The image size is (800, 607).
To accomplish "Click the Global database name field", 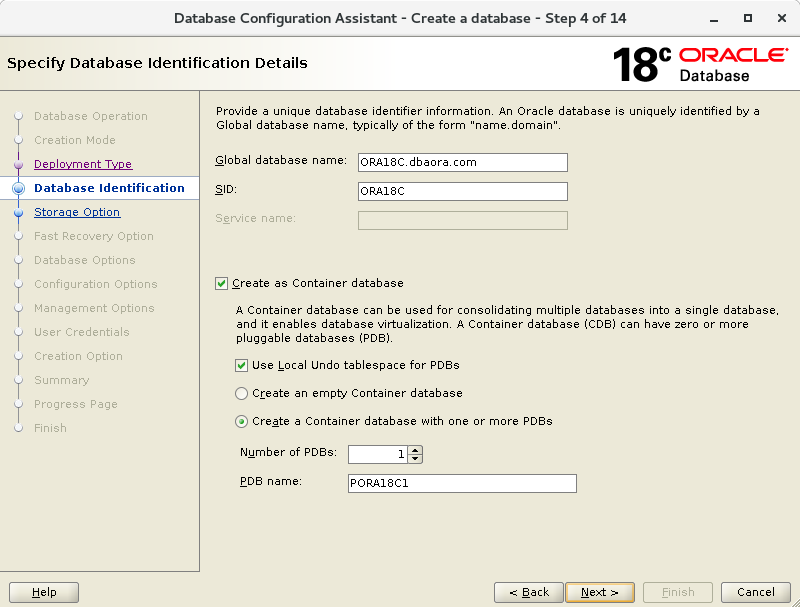I will 463,162.
